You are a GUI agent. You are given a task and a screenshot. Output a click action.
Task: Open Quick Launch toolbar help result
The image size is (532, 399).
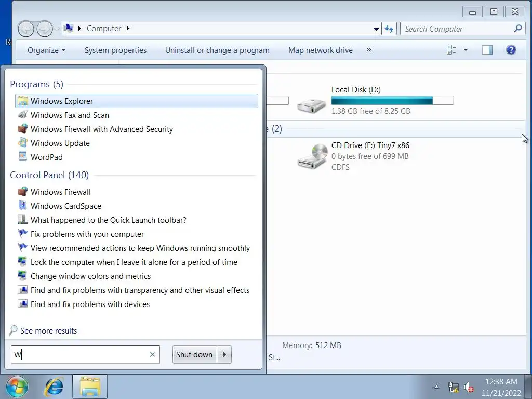click(x=108, y=220)
